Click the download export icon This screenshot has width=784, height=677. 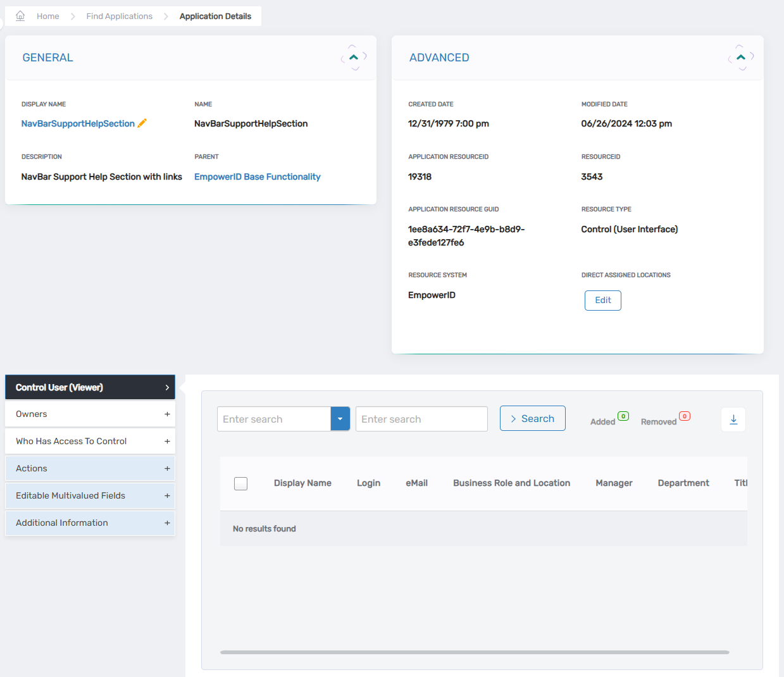pyautogui.click(x=733, y=419)
